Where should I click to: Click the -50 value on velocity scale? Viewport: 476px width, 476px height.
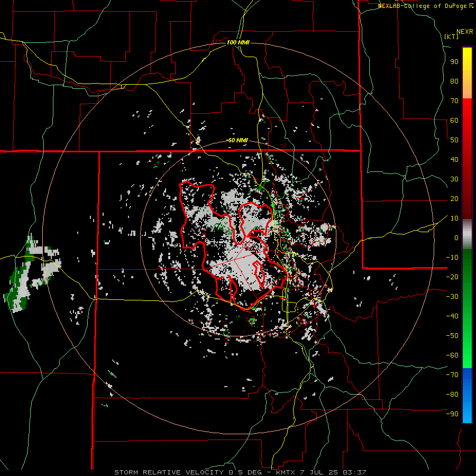(x=452, y=336)
